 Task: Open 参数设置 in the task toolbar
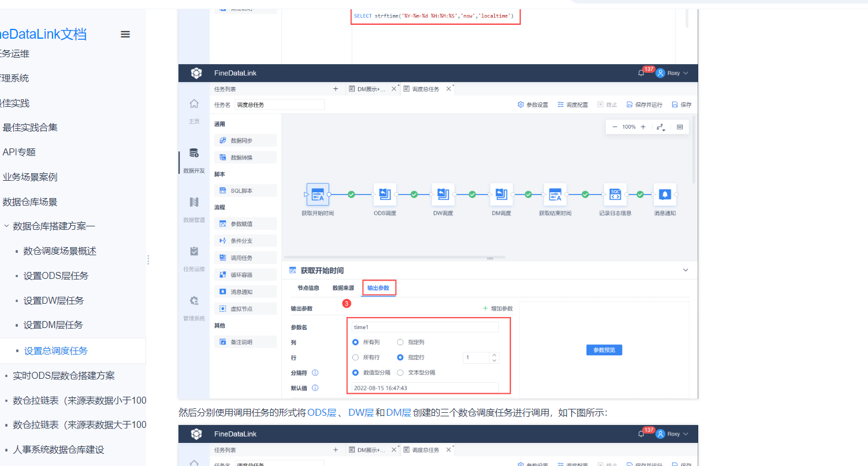click(x=533, y=105)
